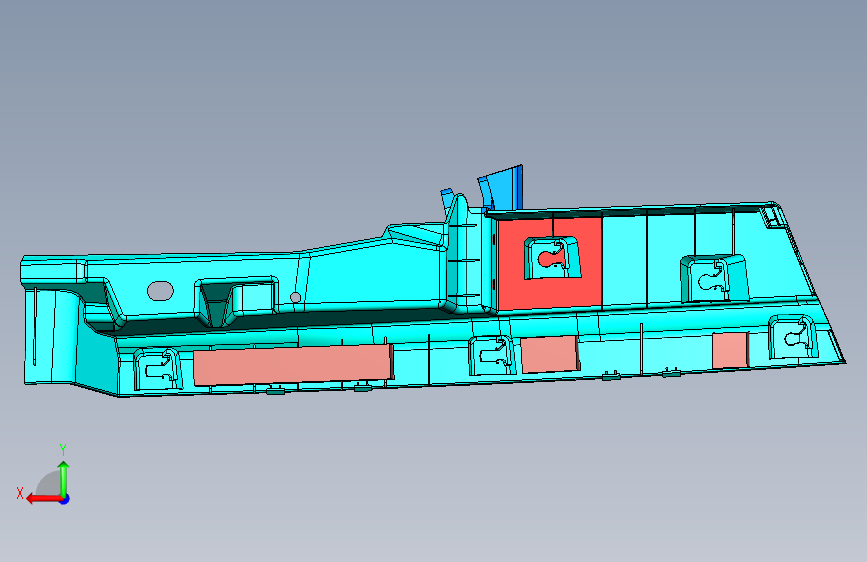The width and height of the screenshot is (867, 562).
Task: Select the smallest pink rectangular face at far right
Action: (730, 350)
